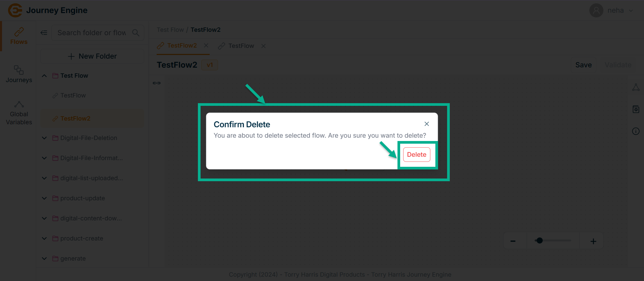This screenshot has width=644, height=281.
Task: Close the TestFlow2 tab
Action: click(206, 46)
